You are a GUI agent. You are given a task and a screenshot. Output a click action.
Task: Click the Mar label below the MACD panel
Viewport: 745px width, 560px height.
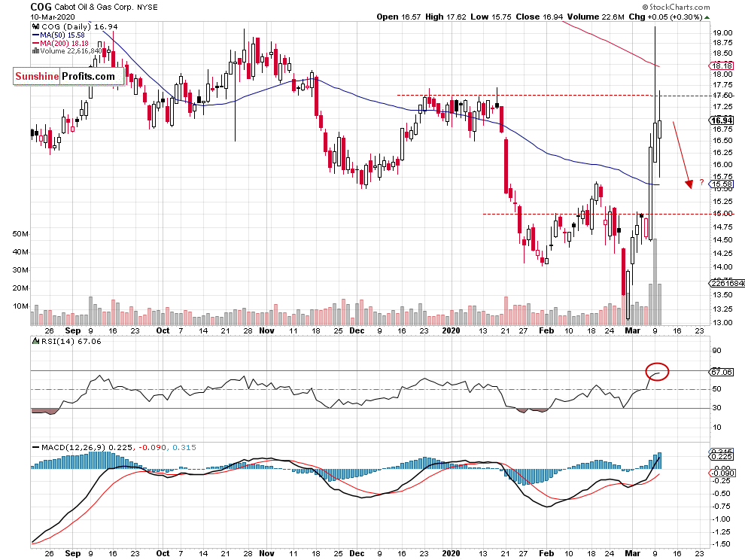tap(632, 553)
